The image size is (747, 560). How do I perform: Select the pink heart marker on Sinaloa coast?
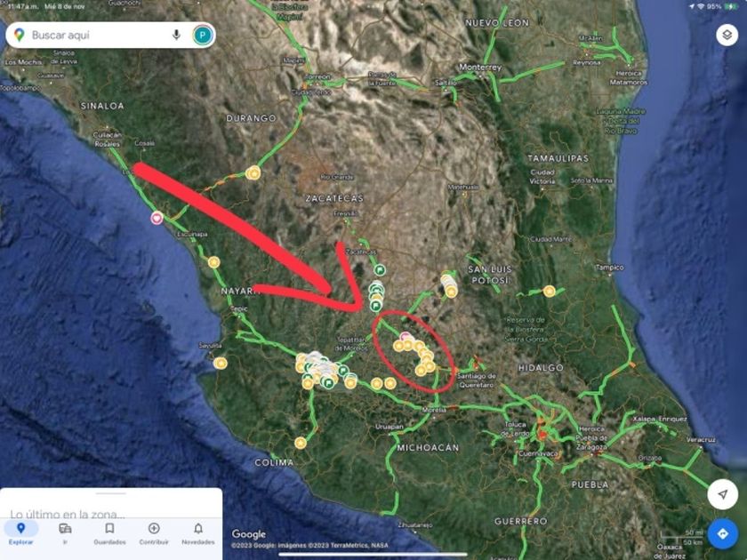(157, 218)
